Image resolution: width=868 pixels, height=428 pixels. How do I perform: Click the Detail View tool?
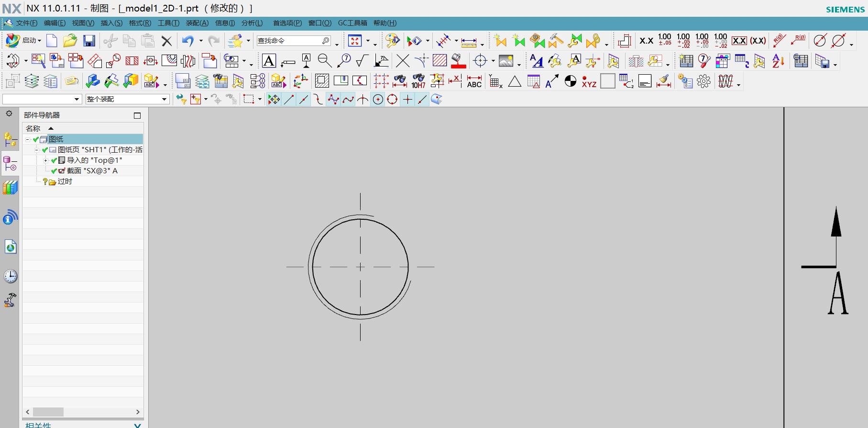(x=113, y=61)
